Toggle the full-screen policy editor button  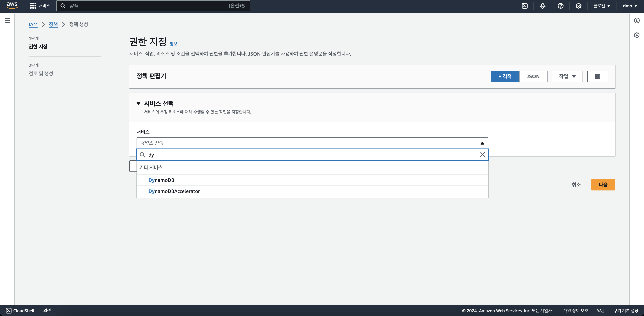click(597, 76)
